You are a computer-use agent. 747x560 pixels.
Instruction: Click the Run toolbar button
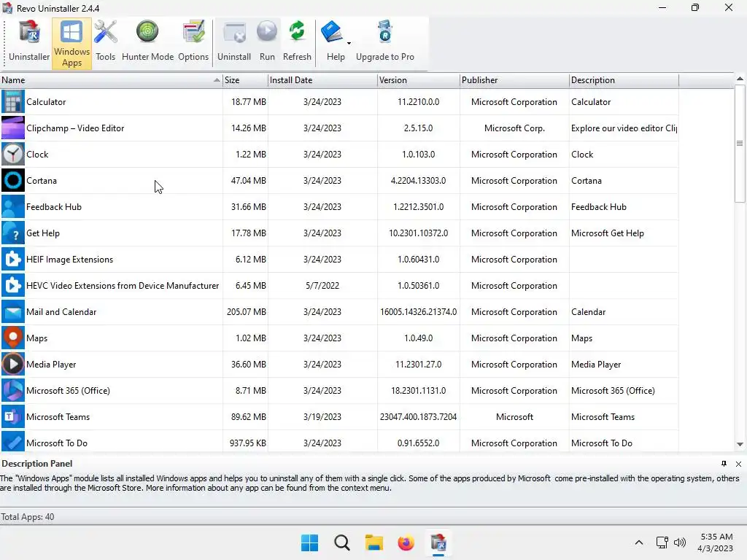(x=267, y=43)
